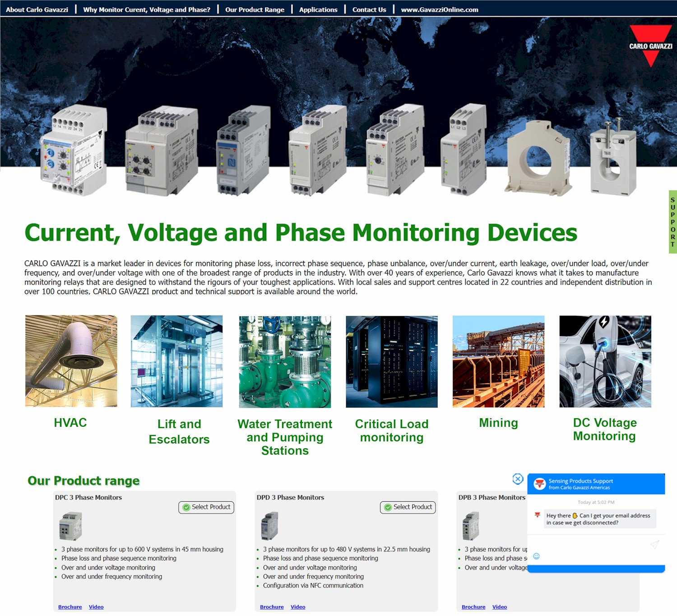
Task: Close the Sensing Products Support chat popup
Action: coord(518,479)
